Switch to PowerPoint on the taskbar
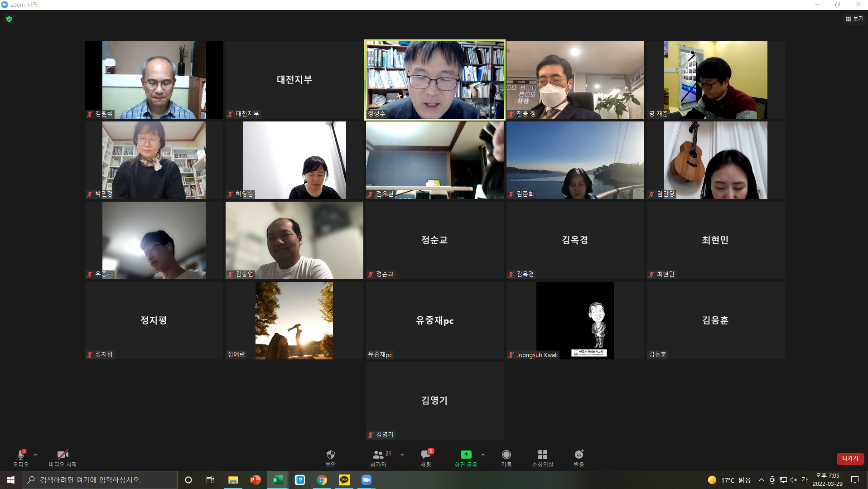 pyautogui.click(x=255, y=480)
